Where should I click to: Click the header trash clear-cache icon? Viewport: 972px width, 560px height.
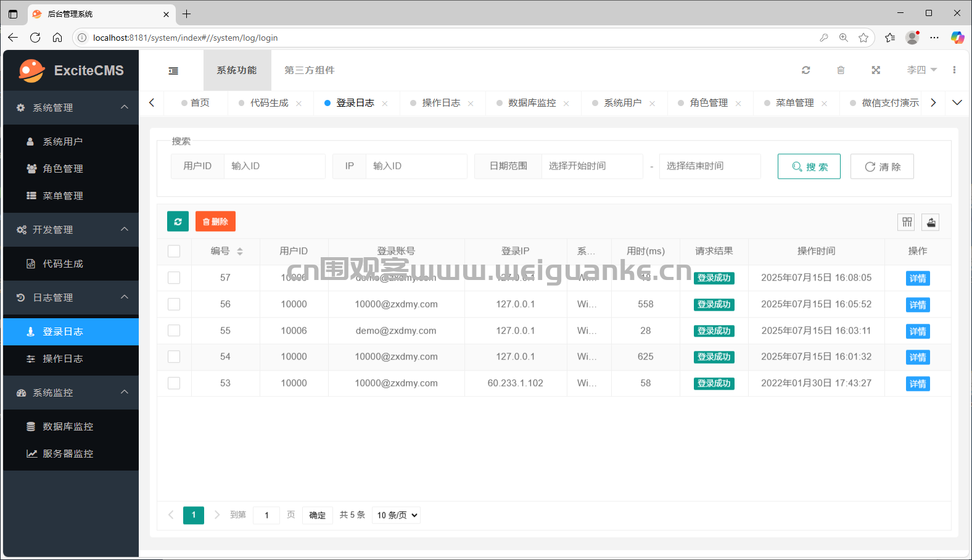[841, 70]
